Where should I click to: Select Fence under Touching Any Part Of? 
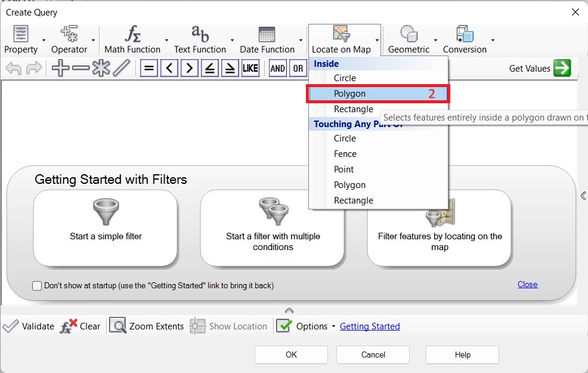tap(345, 154)
